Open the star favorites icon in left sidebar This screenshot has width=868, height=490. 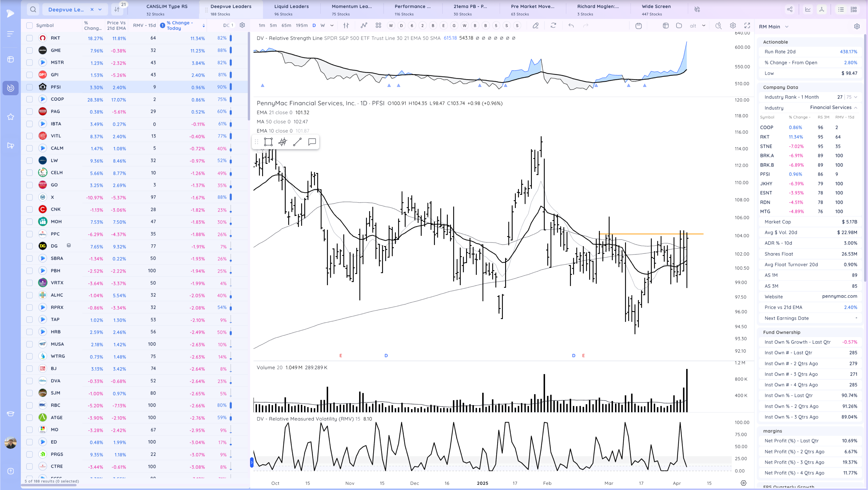10,117
